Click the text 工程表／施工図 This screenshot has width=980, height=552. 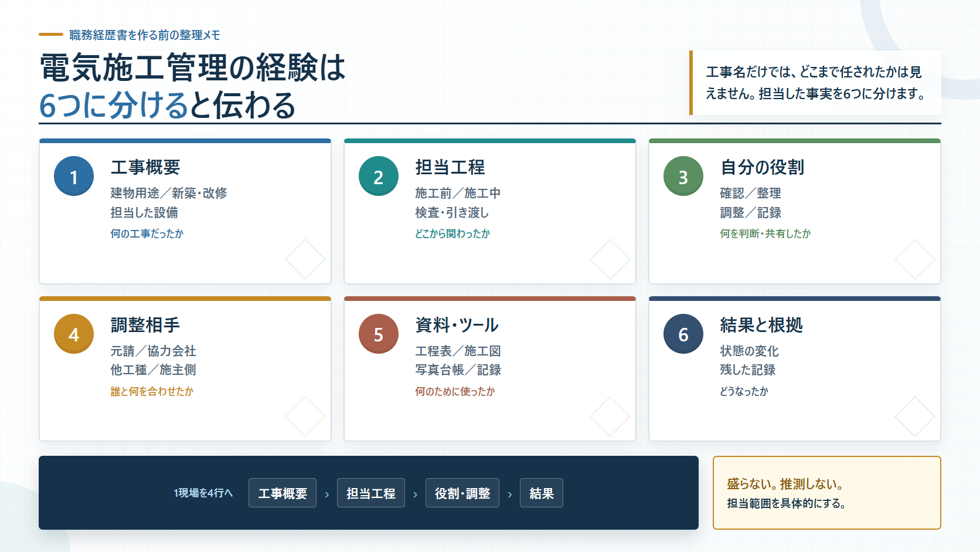(458, 351)
